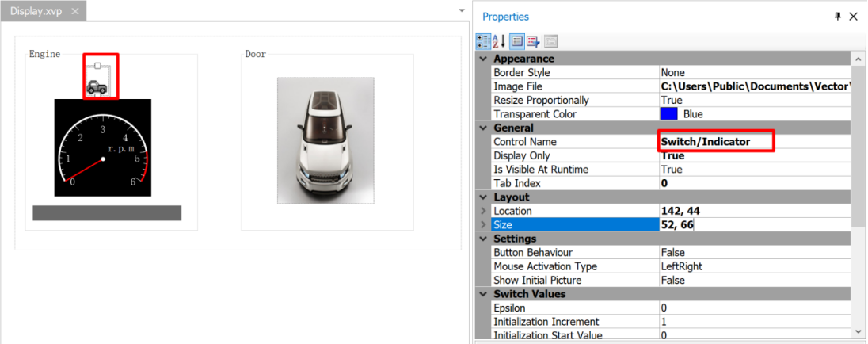Image resolution: width=868 pixels, height=344 pixels.
Task: Select the white SUV picture in Door
Action: pyautogui.click(x=325, y=140)
